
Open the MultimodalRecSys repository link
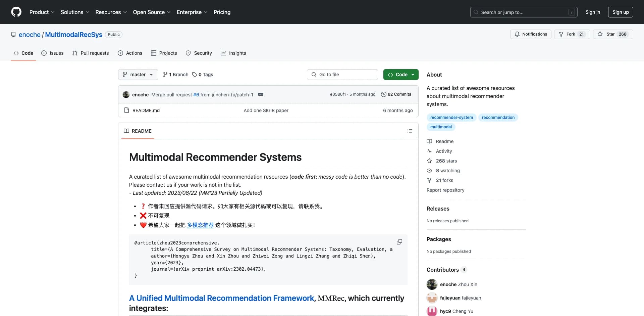click(x=74, y=35)
